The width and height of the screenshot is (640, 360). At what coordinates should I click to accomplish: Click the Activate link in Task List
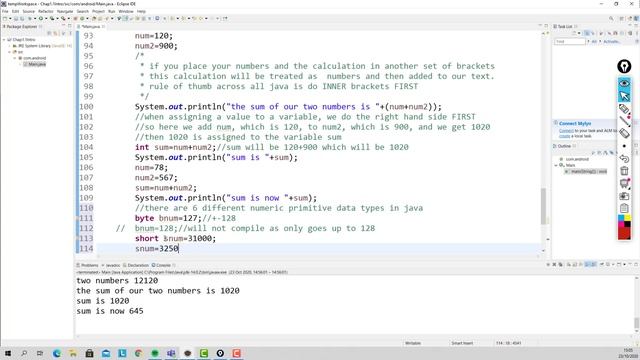point(611,42)
